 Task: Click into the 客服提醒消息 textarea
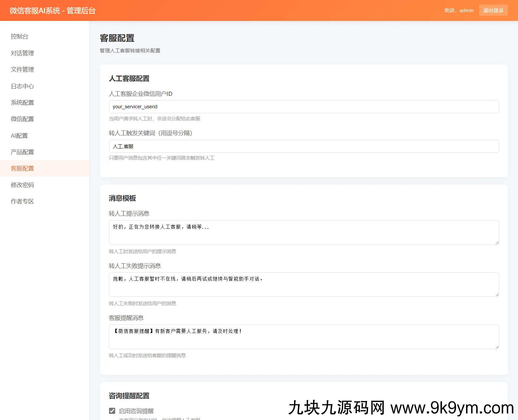(304, 337)
